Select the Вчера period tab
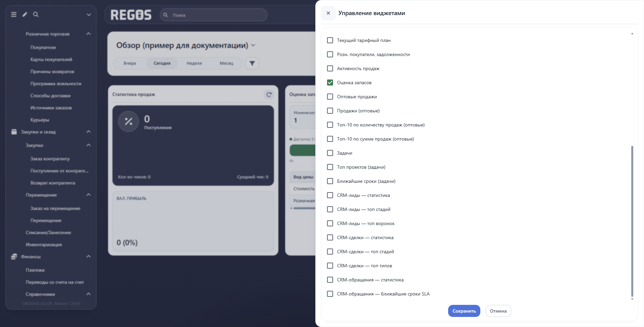This screenshot has width=644, height=327. (130, 63)
